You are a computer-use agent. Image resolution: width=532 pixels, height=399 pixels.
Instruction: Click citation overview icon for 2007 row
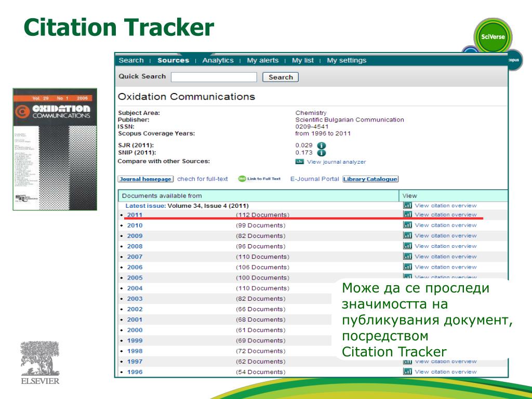click(407, 257)
